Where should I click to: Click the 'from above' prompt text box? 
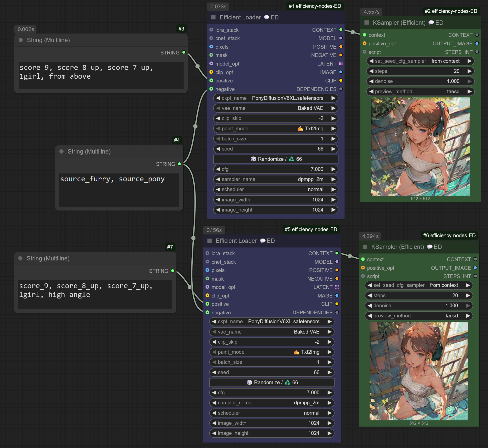pos(101,75)
